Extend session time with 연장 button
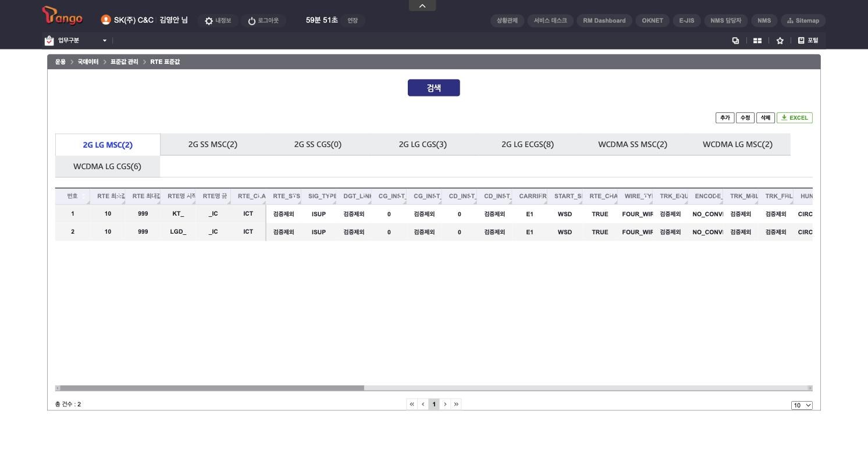 tap(353, 20)
